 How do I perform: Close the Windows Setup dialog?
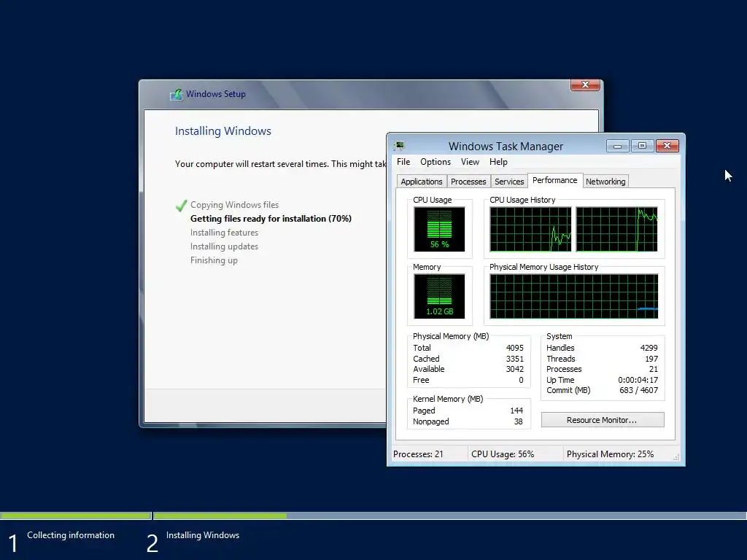click(x=585, y=85)
